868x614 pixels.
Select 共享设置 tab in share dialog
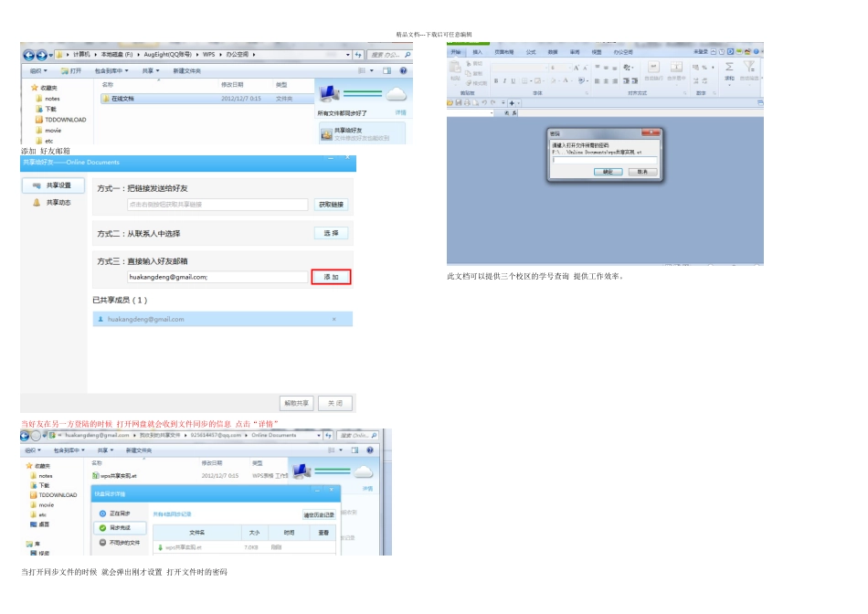[53, 185]
